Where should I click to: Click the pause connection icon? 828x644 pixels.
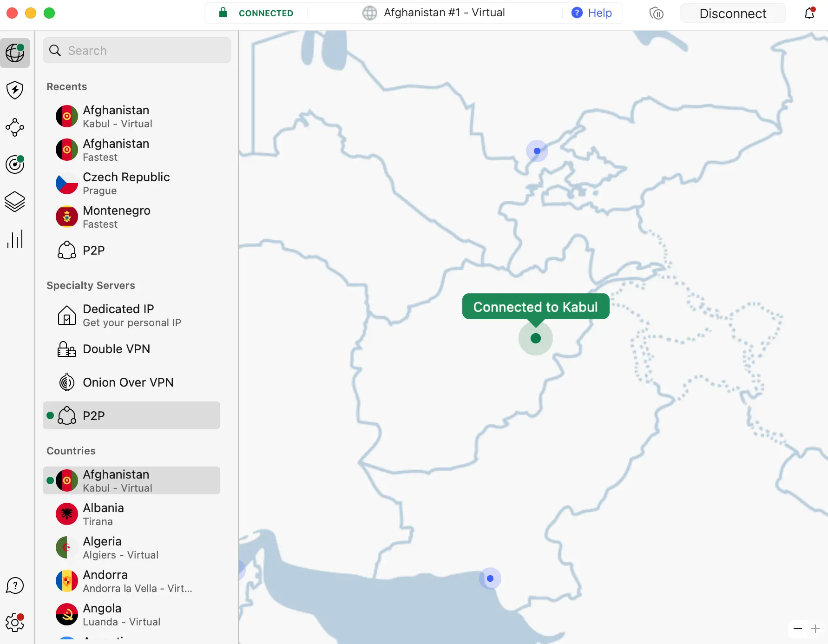[656, 13]
